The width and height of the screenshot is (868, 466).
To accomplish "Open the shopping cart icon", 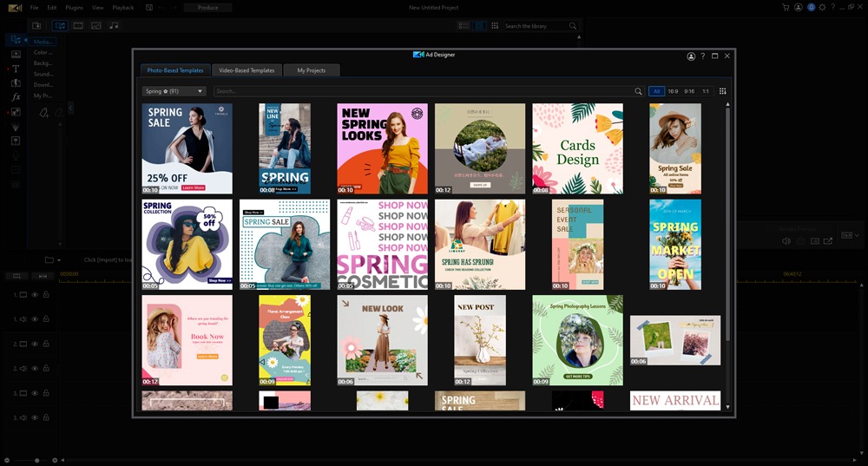I will (786, 7).
